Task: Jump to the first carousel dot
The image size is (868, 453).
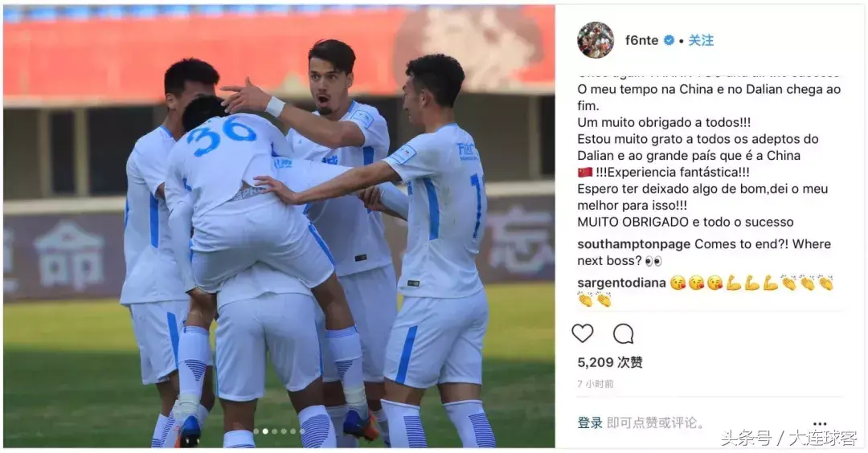Action: [x=256, y=431]
